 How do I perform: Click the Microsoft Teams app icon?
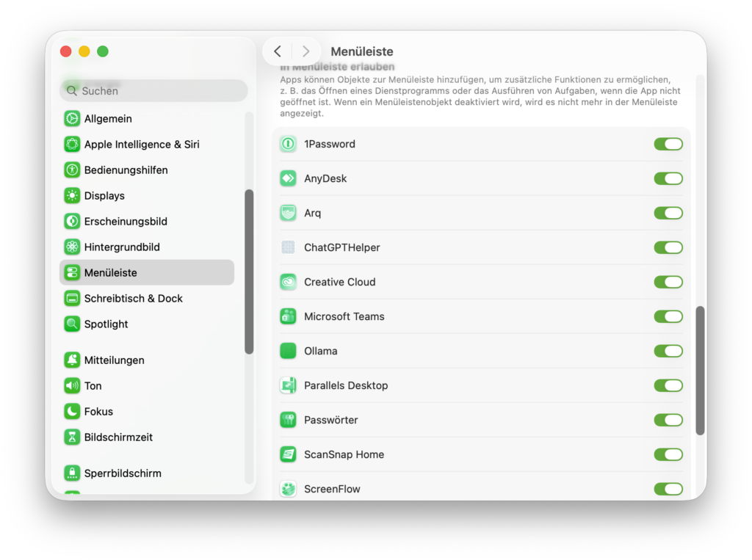click(287, 316)
